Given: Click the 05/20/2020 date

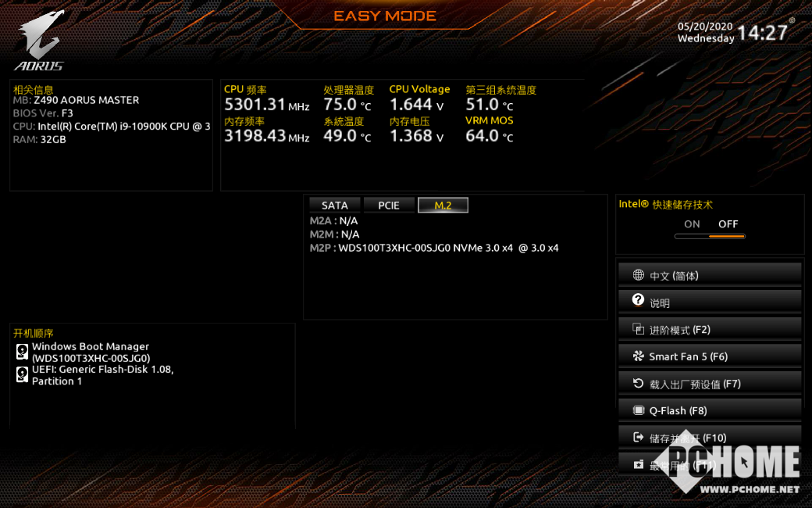Looking at the screenshot, I should [x=705, y=26].
